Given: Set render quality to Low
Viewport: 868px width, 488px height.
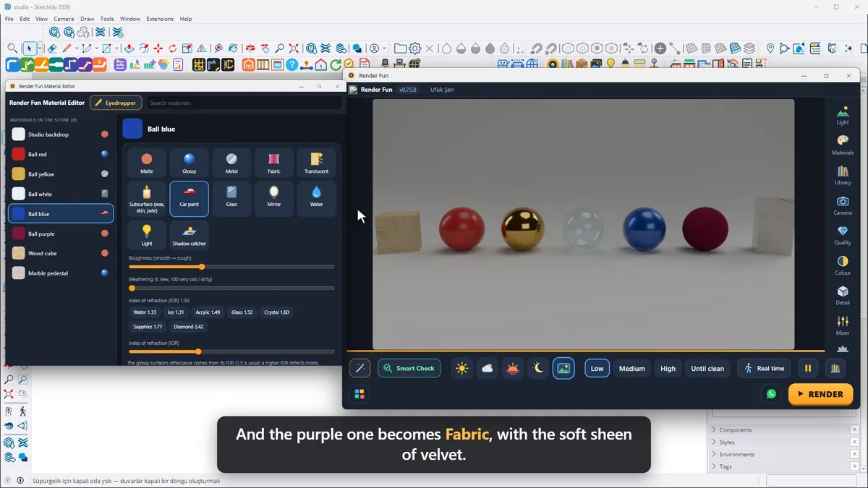Looking at the screenshot, I should point(597,368).
